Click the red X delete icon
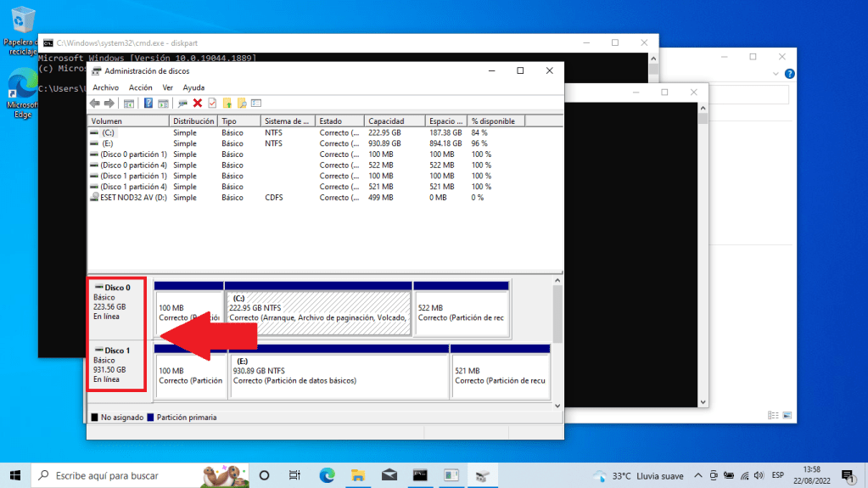868x488 pixels. (198, 104)
